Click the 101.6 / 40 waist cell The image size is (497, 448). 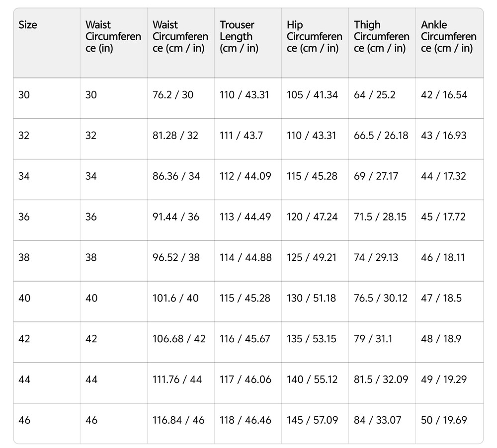[175, 298]
